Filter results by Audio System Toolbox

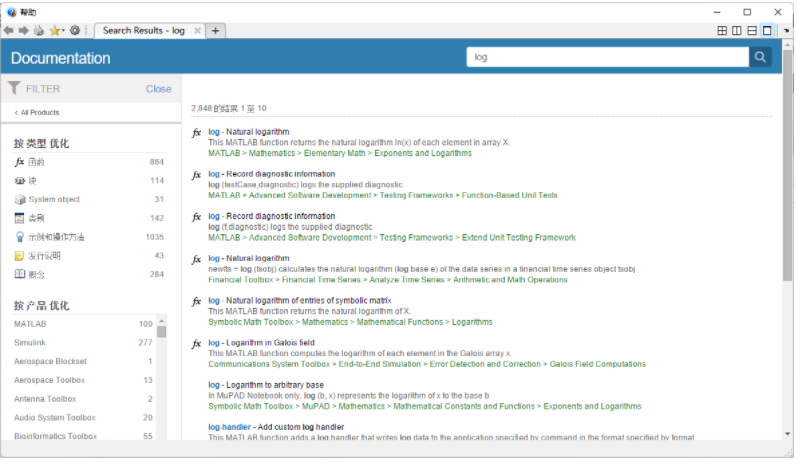55,418
